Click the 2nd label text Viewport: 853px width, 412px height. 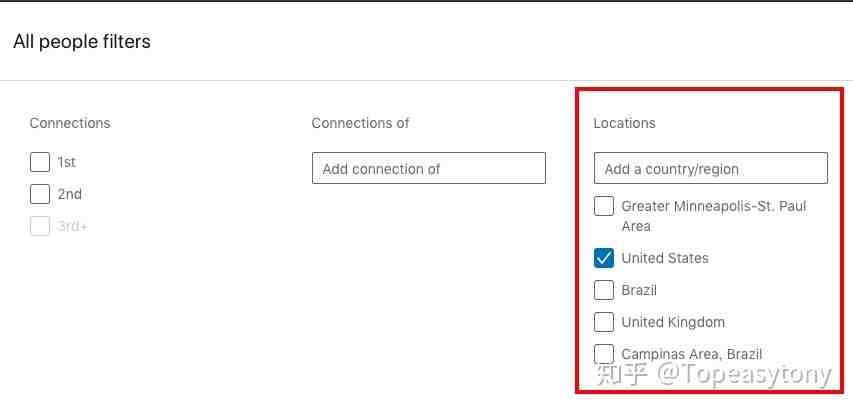pyautogui.click(x=70, y=194)
